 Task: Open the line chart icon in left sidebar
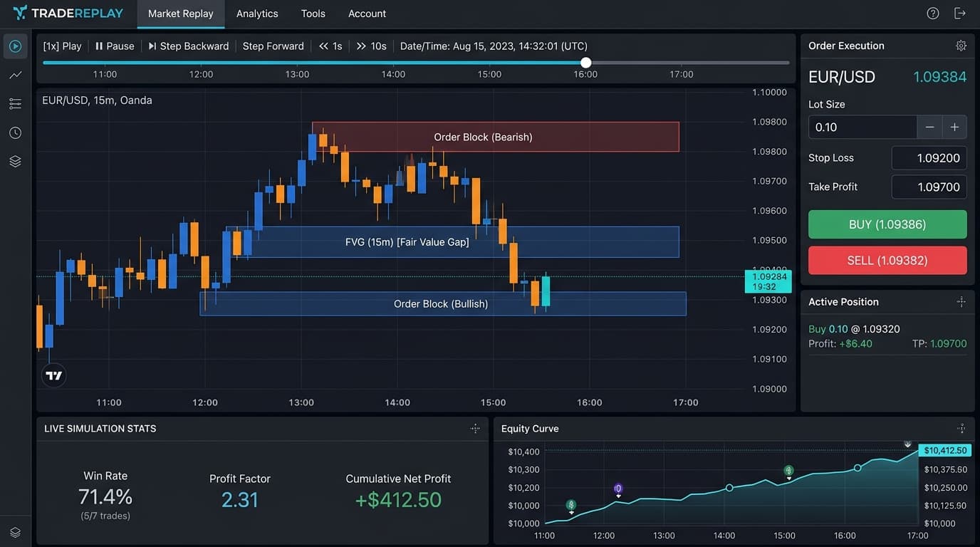[x=15, y=75]
